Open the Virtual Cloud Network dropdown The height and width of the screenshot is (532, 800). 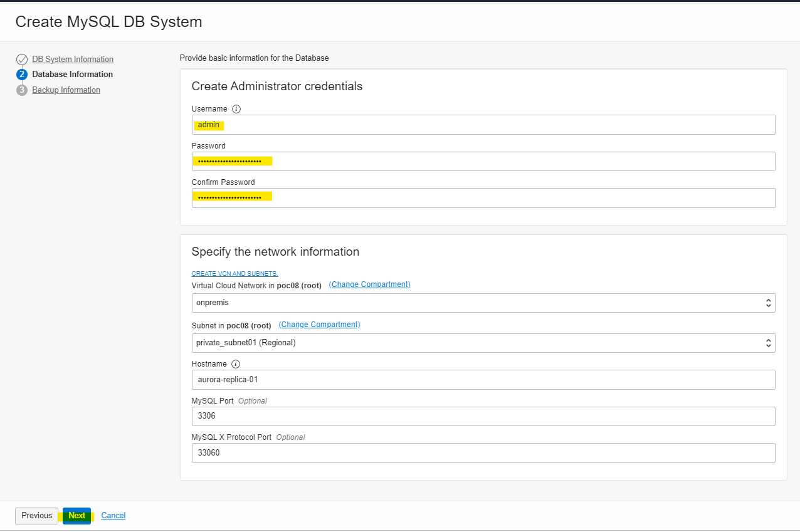483,303
